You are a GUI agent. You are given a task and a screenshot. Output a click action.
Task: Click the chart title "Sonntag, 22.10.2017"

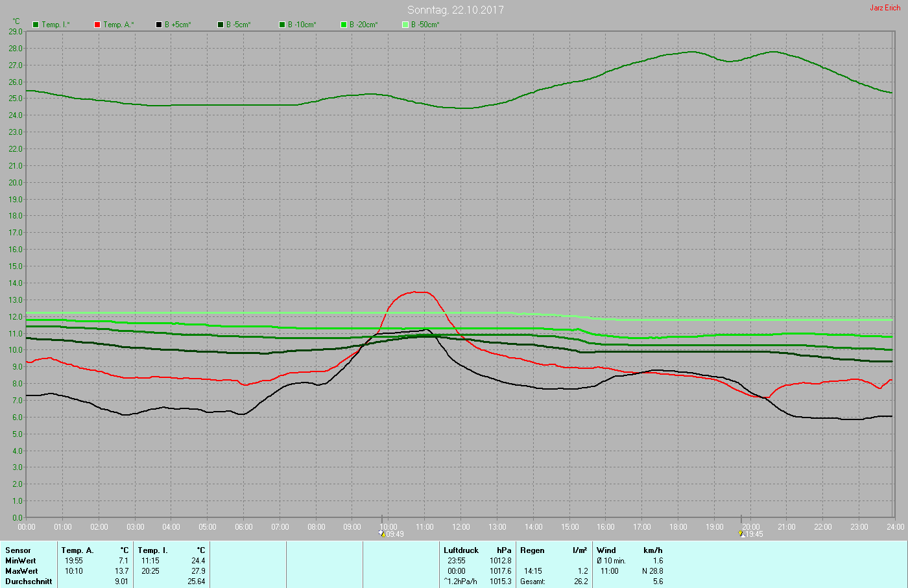point(455,10)
